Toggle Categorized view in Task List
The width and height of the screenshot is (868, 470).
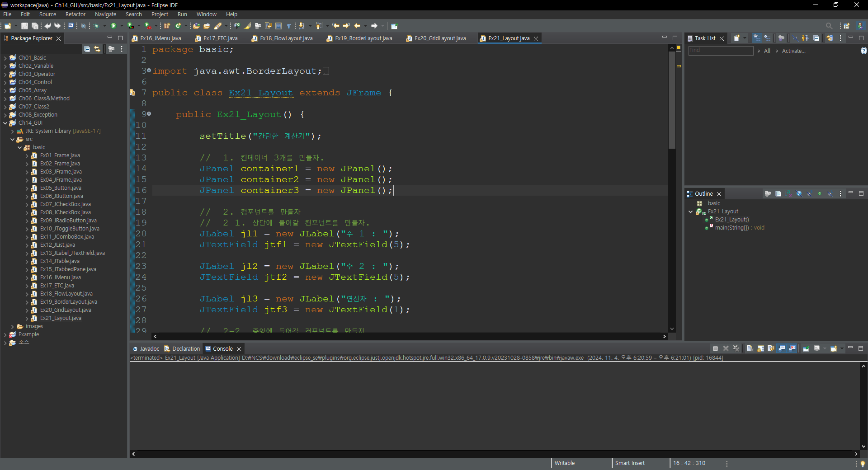(757, 38)
